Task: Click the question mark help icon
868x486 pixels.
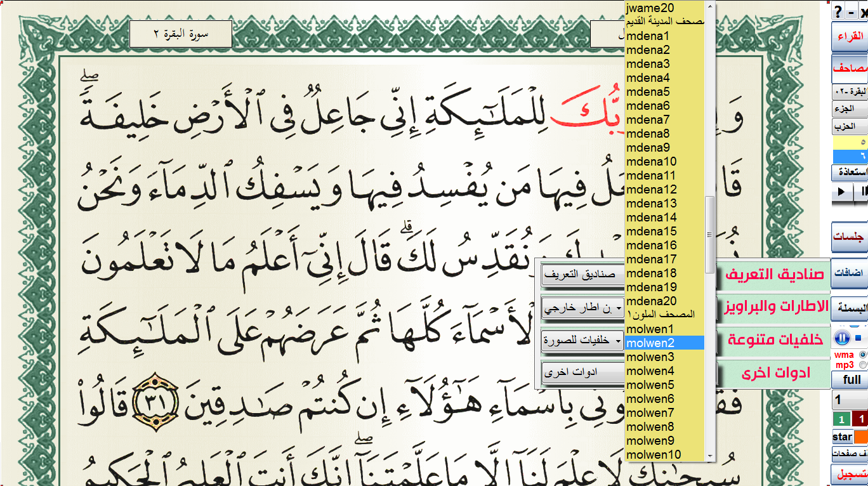Action: click(x=838, y=11)
